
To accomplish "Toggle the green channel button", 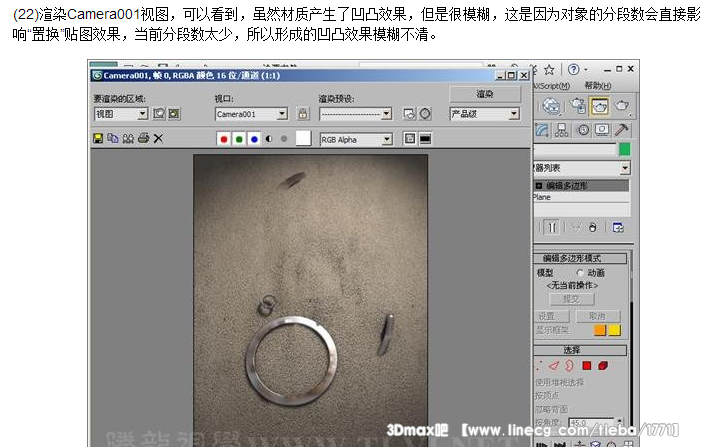I will [239, 139].
